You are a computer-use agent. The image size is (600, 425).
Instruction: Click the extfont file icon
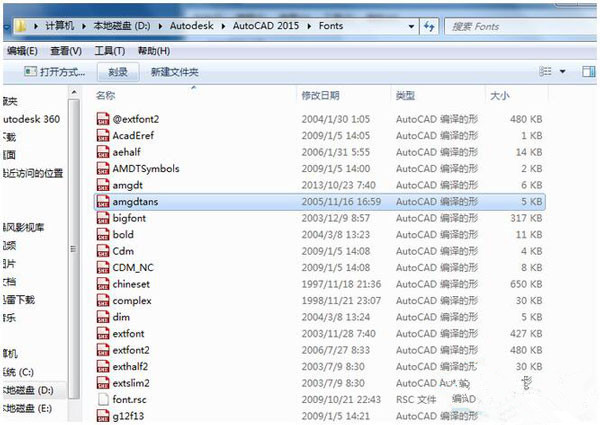103,334
